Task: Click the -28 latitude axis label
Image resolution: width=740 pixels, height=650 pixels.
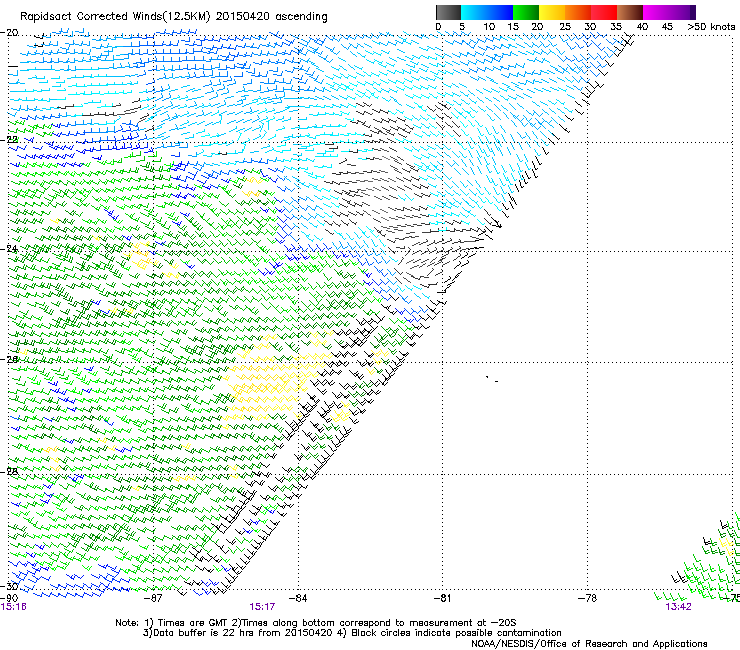Action: [x=9, y=472]
